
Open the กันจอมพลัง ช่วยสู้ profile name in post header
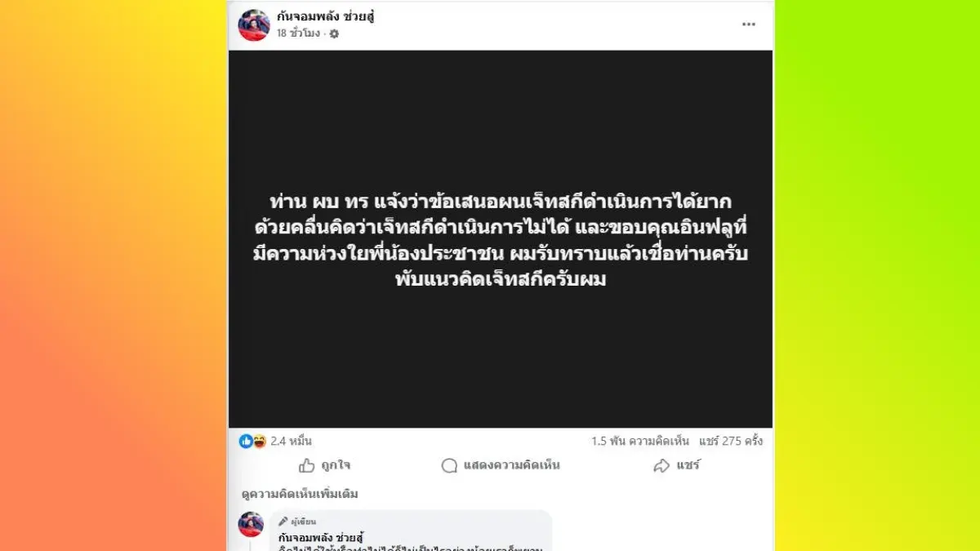(x=325, y=16)
